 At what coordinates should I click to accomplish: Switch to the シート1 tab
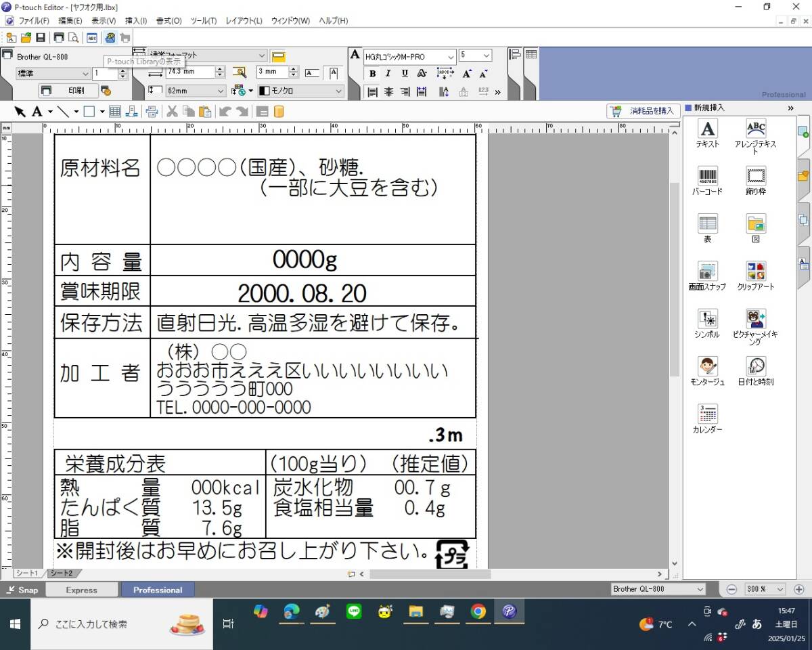point(28,573)
